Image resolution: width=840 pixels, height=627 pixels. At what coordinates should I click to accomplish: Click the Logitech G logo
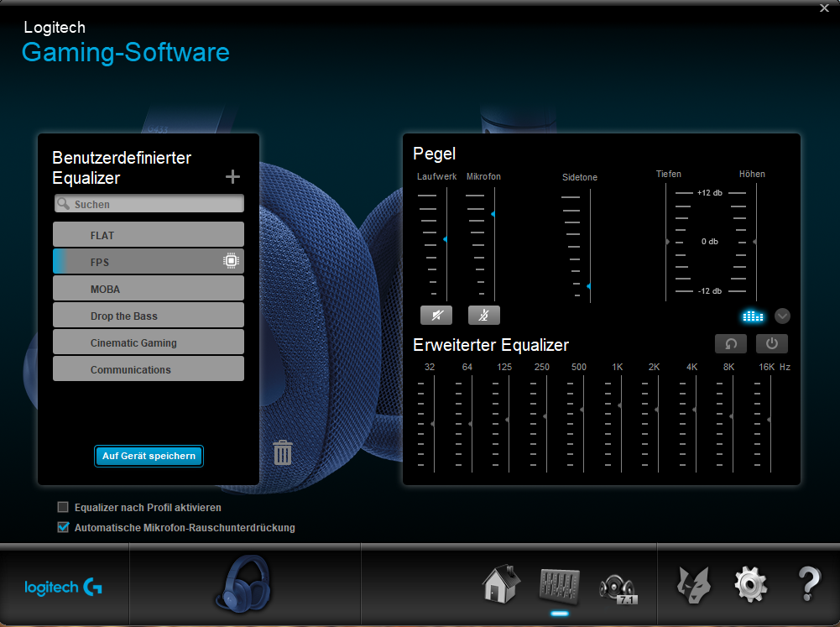pos(63,588)
